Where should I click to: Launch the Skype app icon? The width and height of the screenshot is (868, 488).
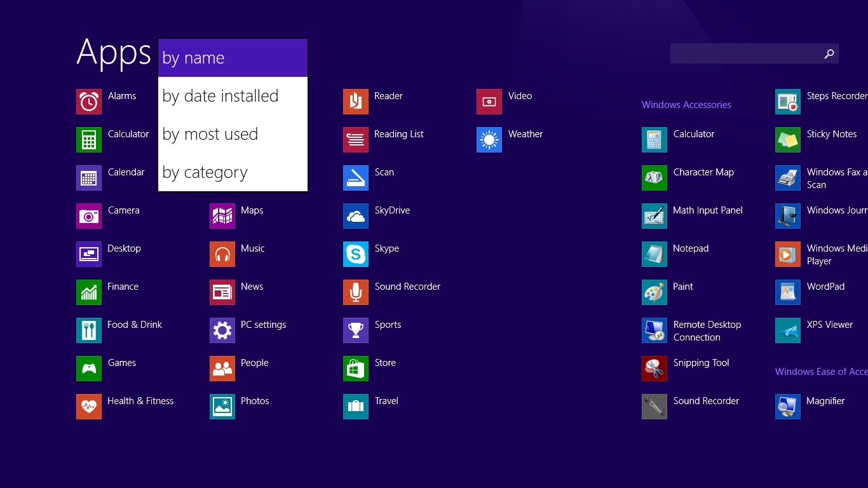pyautogui.click(x=356, y=254)
